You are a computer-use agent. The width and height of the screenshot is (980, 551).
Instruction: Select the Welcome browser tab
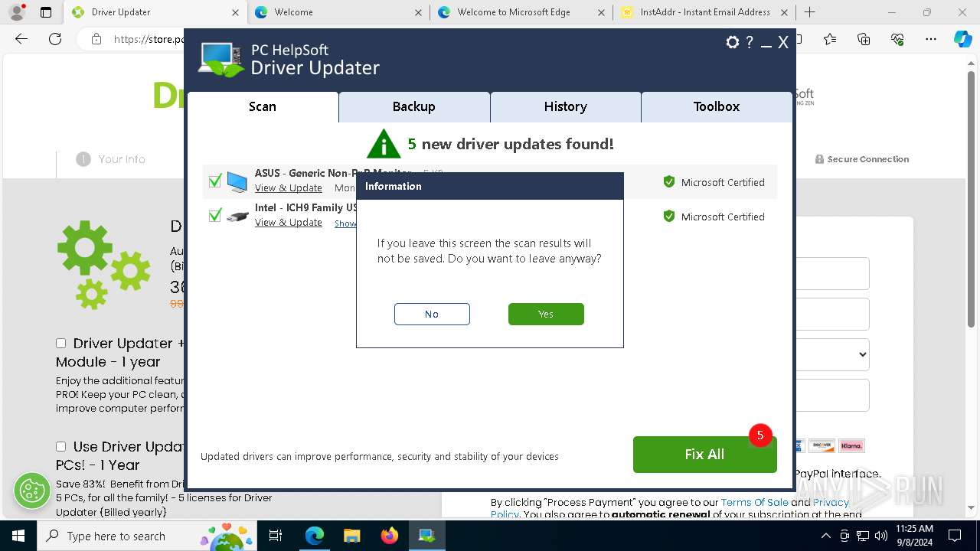(x=338, y=12)
